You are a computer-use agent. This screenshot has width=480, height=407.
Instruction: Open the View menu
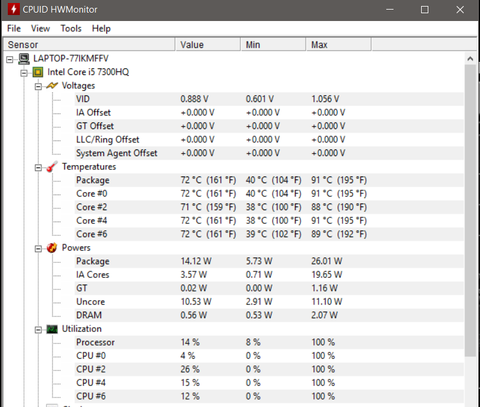coord(40,29)
